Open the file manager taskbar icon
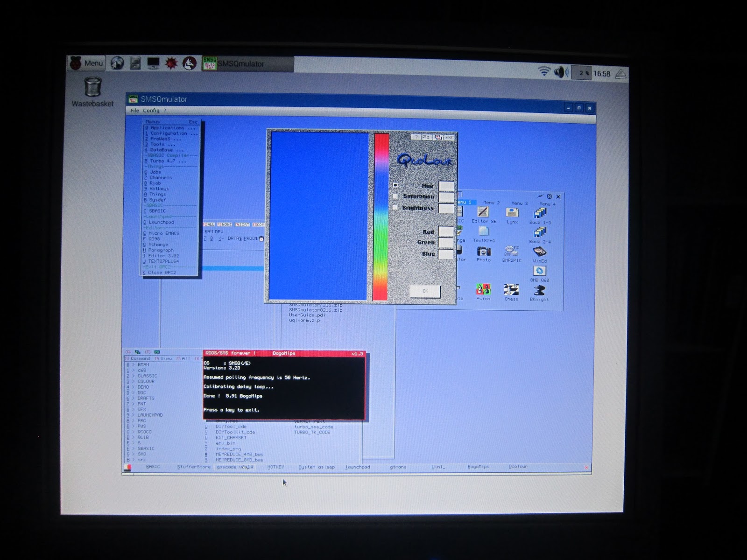The image size is (747, 560). [135, 63]
